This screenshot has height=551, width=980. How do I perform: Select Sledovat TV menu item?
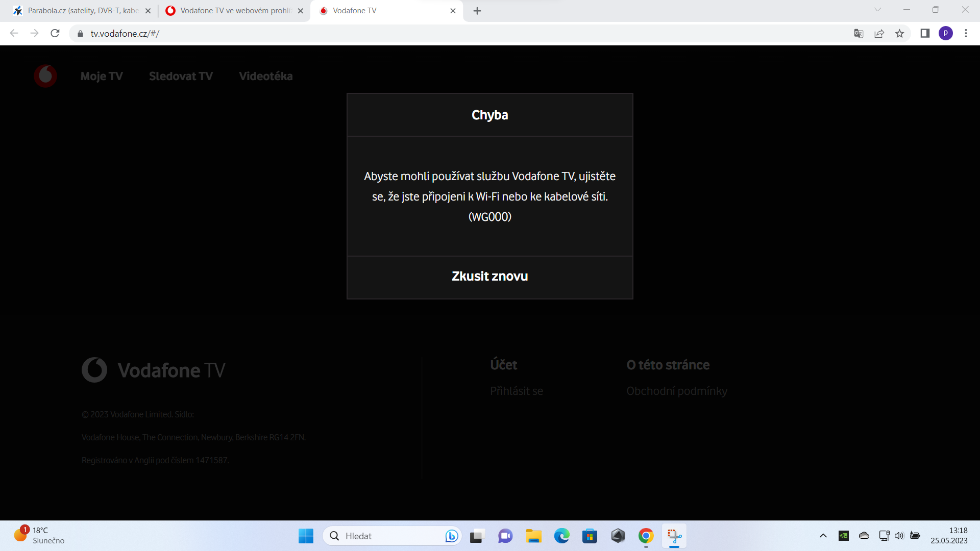(x=181, y=77)
